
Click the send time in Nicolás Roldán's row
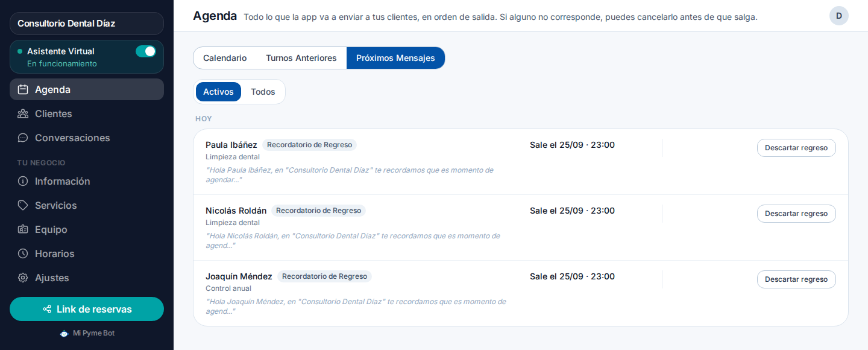coord(572,211)
